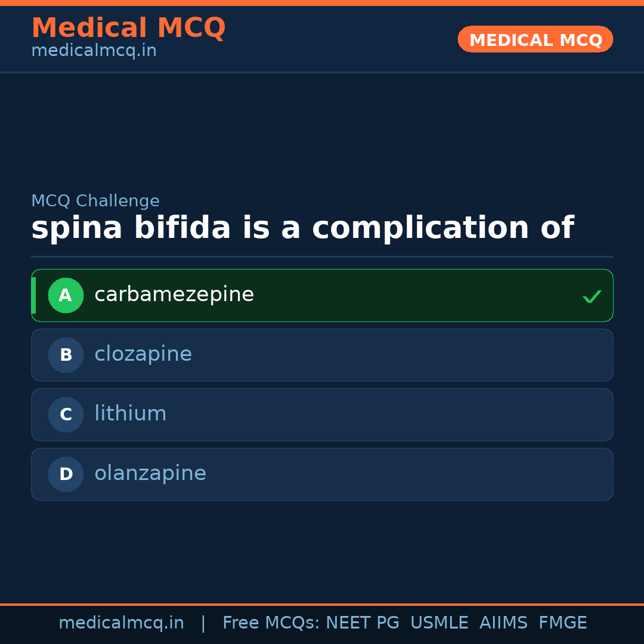
Task: Click the FMGE text in footer
Action: [x=563, y=623]
